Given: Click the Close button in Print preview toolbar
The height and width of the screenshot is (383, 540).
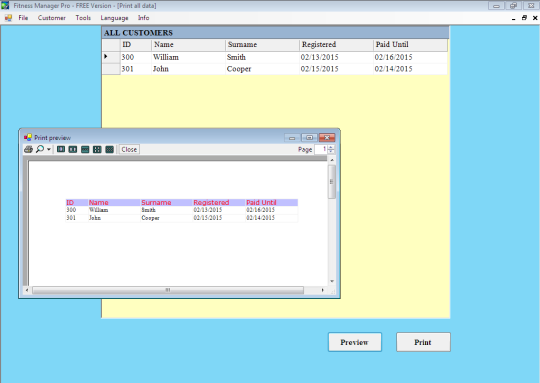Looking at the screenshot, I should pyautogui.click(x=129, y=149).
